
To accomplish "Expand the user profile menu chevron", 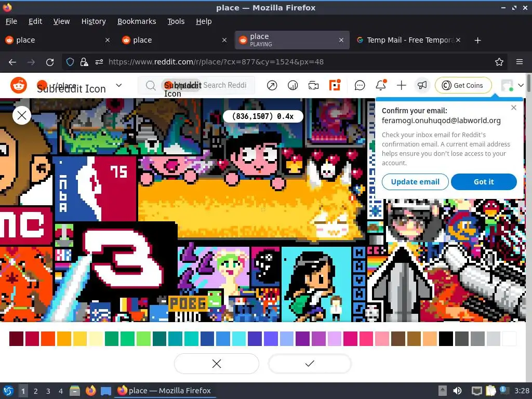I will (521, 86).
